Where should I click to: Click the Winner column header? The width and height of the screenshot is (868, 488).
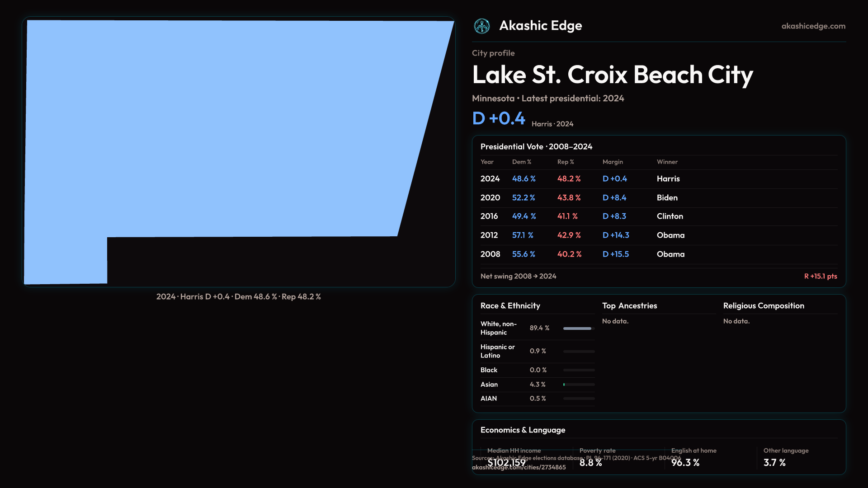pyautogui.click(x=667, y=162)
